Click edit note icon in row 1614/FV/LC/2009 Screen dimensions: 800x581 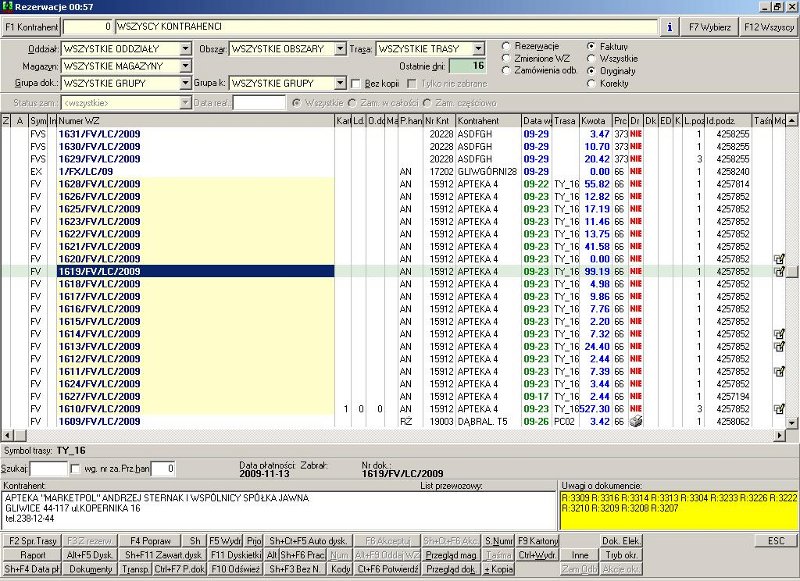pos(779,334)
